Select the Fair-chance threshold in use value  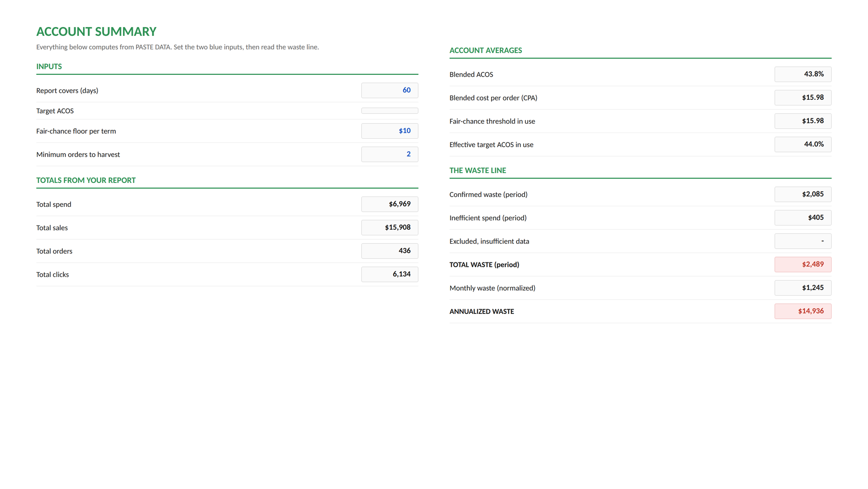click(803, 121)
